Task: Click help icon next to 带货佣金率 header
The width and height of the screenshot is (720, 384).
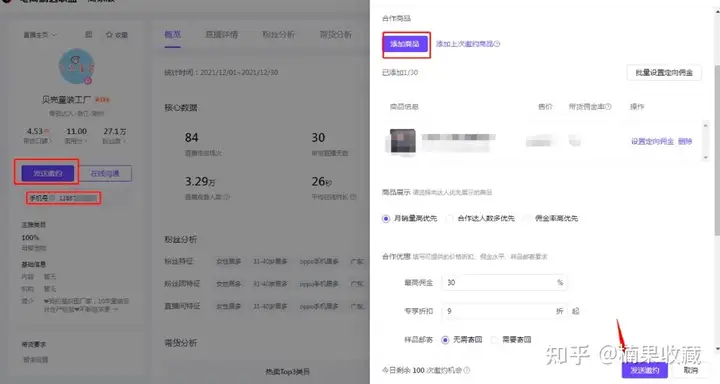Action: pos(608,107)
